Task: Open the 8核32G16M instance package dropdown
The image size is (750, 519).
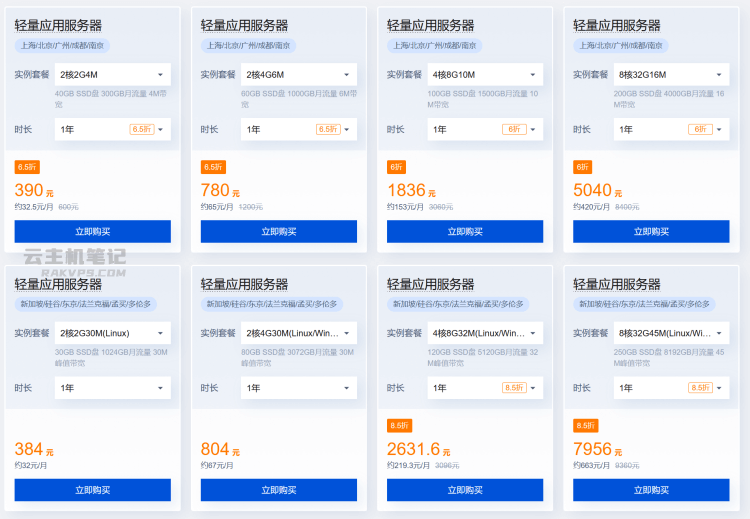Action: [671, 75]
